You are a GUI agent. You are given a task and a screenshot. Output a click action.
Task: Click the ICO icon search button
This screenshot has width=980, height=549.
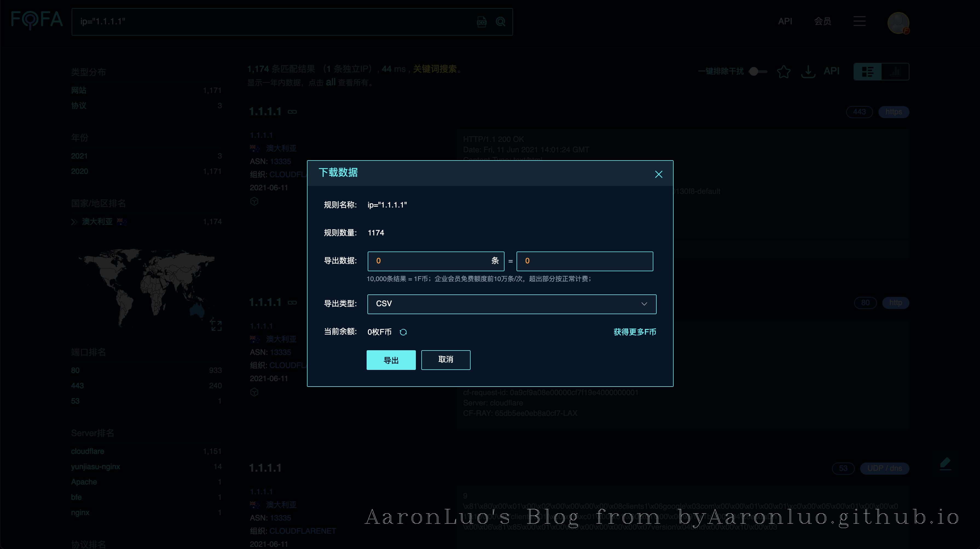[482, 22]
